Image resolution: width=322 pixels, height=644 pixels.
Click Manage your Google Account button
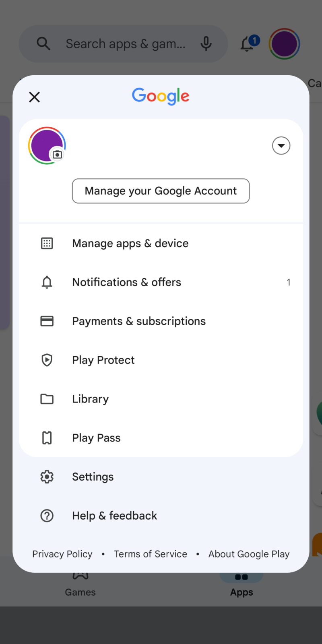tap(161, 191)
